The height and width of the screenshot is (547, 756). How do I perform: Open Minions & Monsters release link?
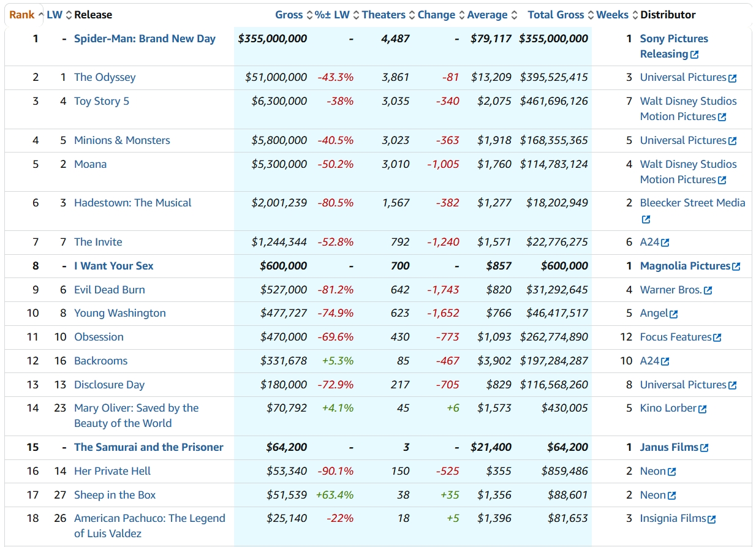coord(122,140)
